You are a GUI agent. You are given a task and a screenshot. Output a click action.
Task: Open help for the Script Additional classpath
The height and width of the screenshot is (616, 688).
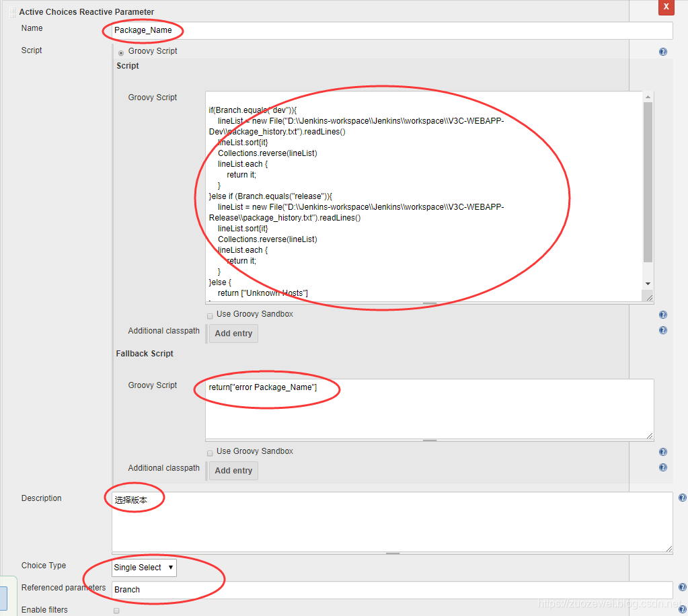click(x=663, y=330)
